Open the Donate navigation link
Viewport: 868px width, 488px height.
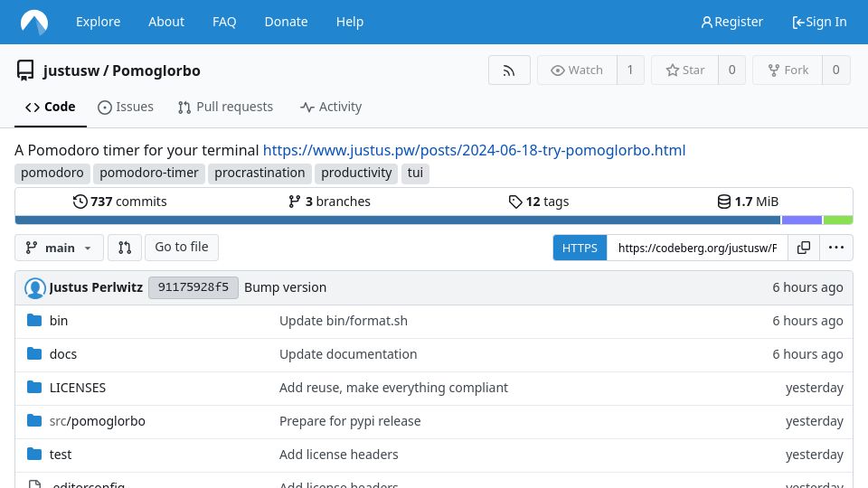287,22
